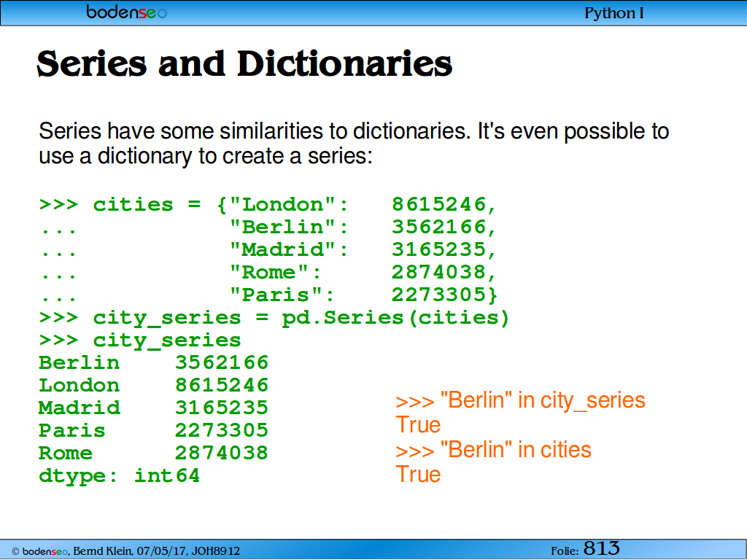
Task: Click output row 'Madrid 3165235'
Action: pyautogui.click(x=153, y=408)
